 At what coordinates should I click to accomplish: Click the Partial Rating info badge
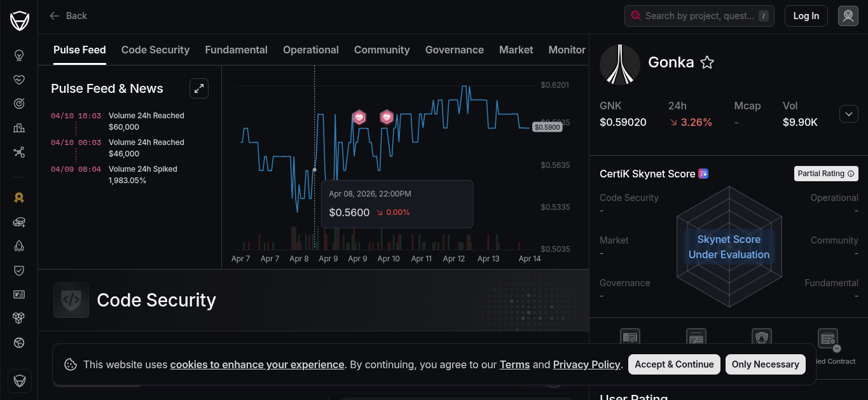click(x=826, y=174)
